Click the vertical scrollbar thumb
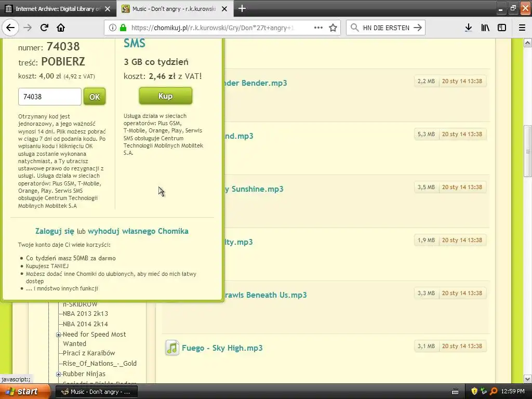The height and width of the screenshot is (399, 532). click(528, 151)
